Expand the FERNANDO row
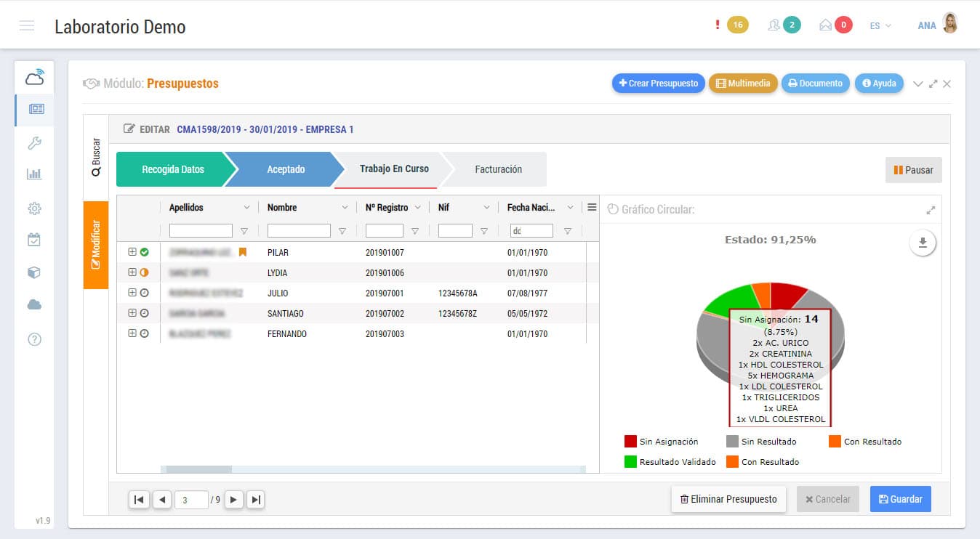The image size is (980, 539). (x=132, y=333)
